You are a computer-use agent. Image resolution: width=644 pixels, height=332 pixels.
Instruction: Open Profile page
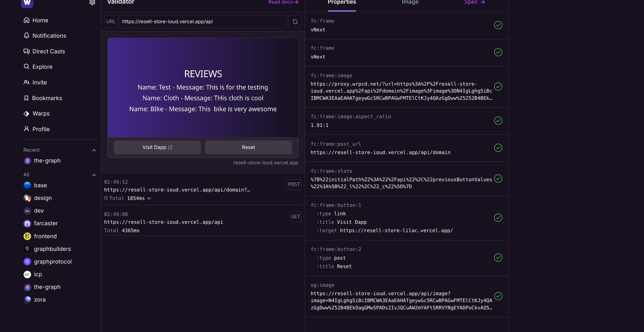(x=37, y=129)
